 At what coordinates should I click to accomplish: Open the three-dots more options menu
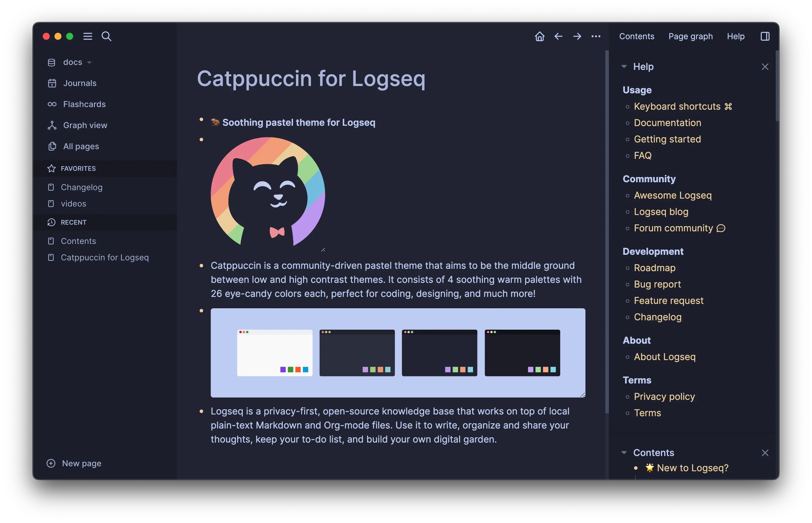[x=596, y=36]
